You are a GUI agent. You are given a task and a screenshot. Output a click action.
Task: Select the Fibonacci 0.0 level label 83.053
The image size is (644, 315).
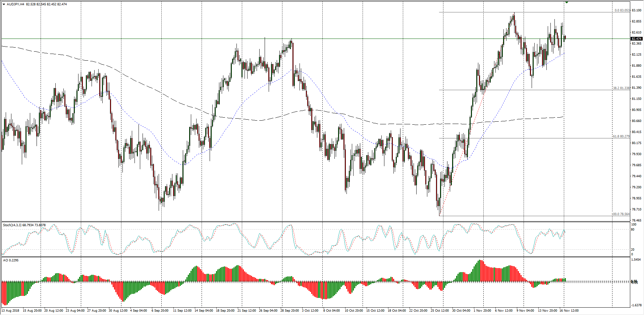pos(622,10)
